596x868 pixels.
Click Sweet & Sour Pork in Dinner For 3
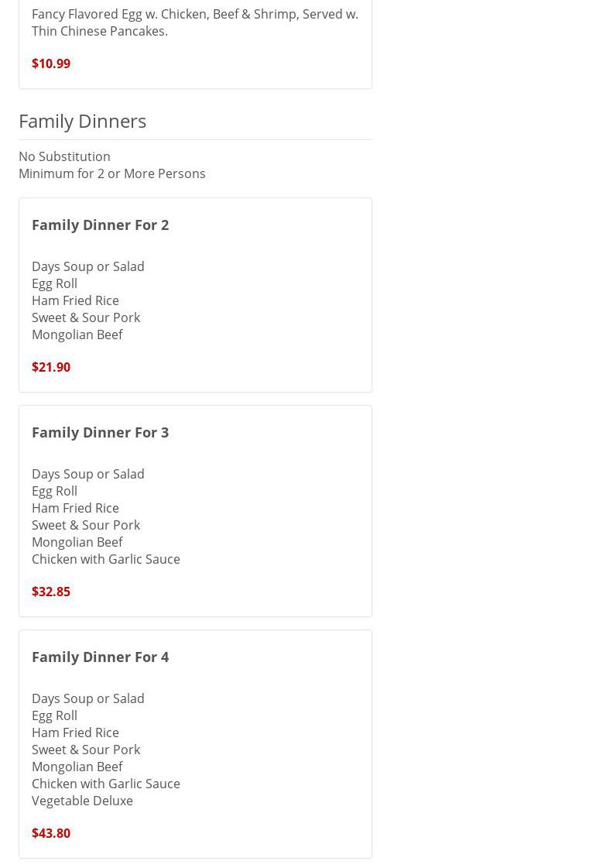[86, 525]
